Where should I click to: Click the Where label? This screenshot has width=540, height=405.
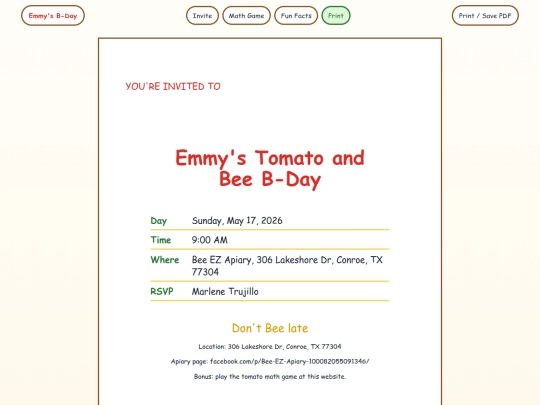pyautogui.click(x=165, y=260)
